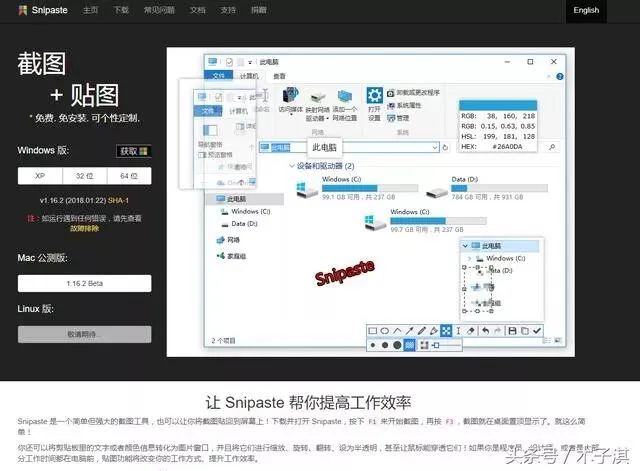Viewport: 640px width, 471px height.
Task: Open the 计算机 tab in Explorer ribbon
Action: 249,76
